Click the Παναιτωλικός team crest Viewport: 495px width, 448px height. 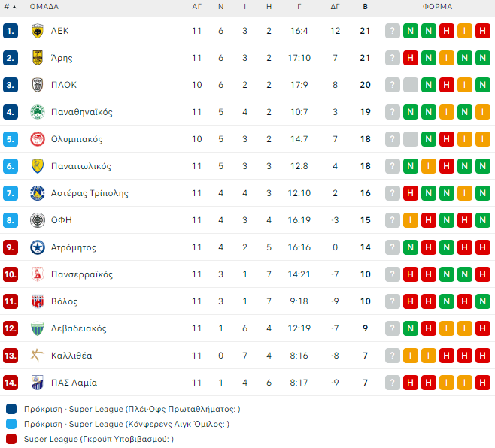click(37, 166)
